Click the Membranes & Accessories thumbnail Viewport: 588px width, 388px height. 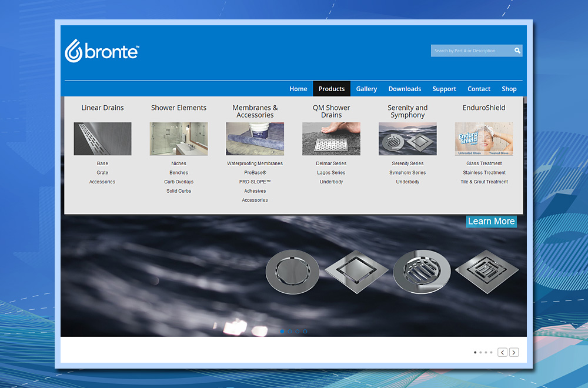(255, 139)
